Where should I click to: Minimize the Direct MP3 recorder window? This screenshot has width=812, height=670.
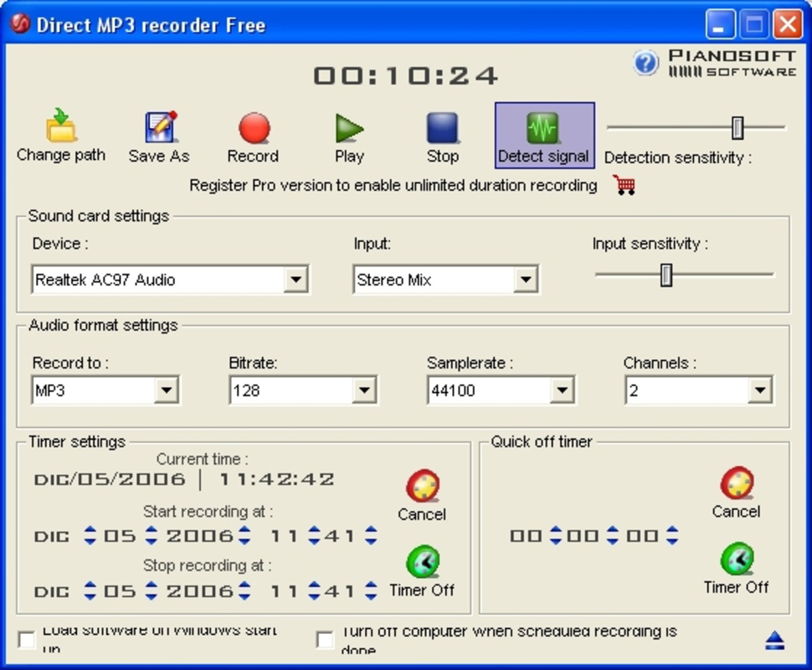coord(721,24)
